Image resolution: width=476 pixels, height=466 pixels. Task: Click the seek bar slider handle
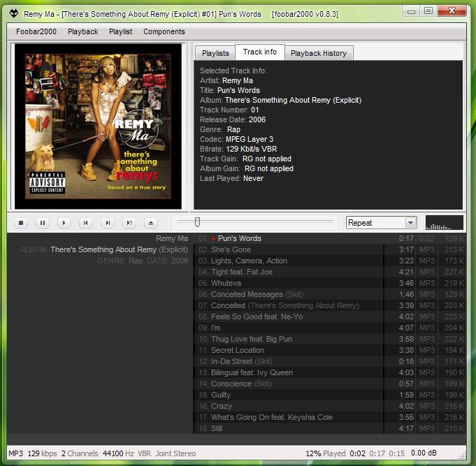[x=197, y=221]
